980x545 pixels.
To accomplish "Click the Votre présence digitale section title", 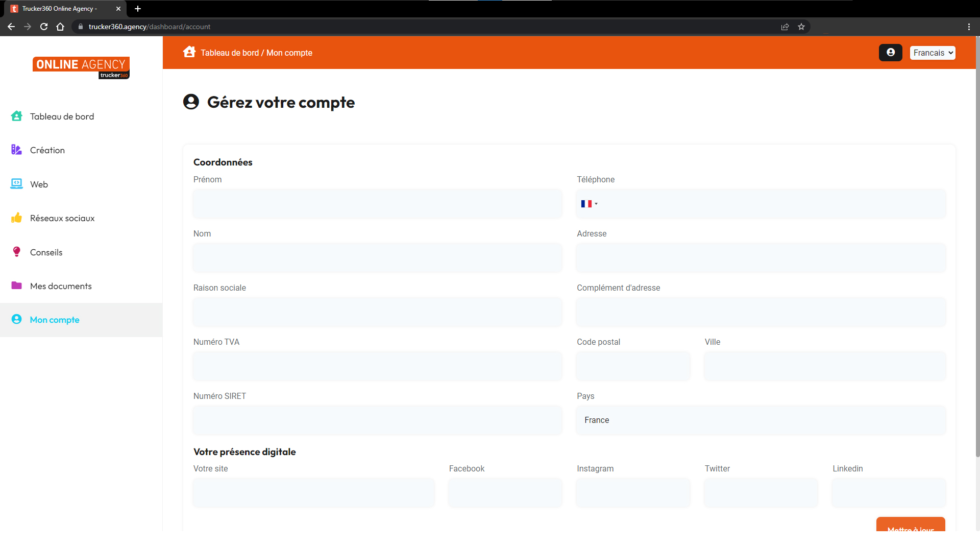I will [x=244, y=452].
